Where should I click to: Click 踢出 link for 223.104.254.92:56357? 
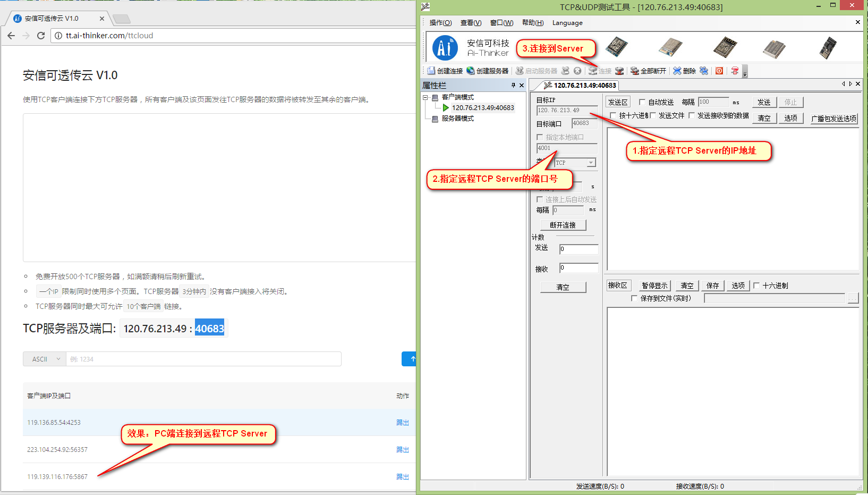(x=403, y=450)
